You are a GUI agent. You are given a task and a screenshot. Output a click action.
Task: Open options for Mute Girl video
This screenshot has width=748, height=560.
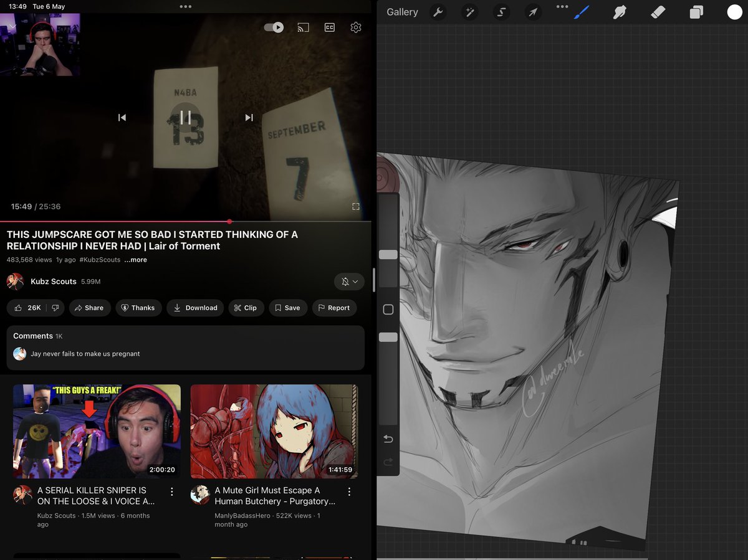click(x=349, y=492)
